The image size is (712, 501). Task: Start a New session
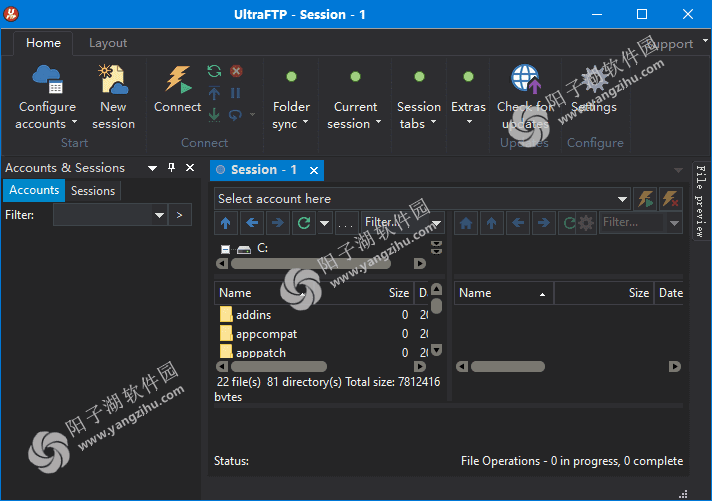(113, 97)
